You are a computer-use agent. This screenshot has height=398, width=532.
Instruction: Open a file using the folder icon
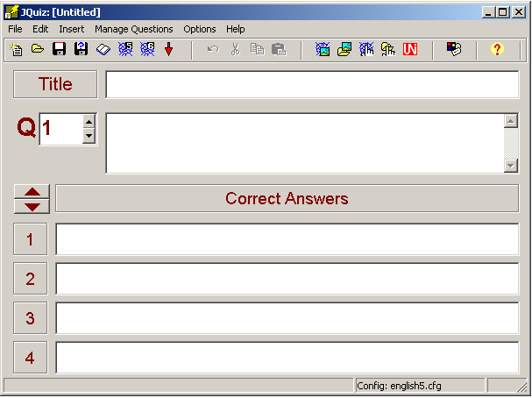pos(38,50)
